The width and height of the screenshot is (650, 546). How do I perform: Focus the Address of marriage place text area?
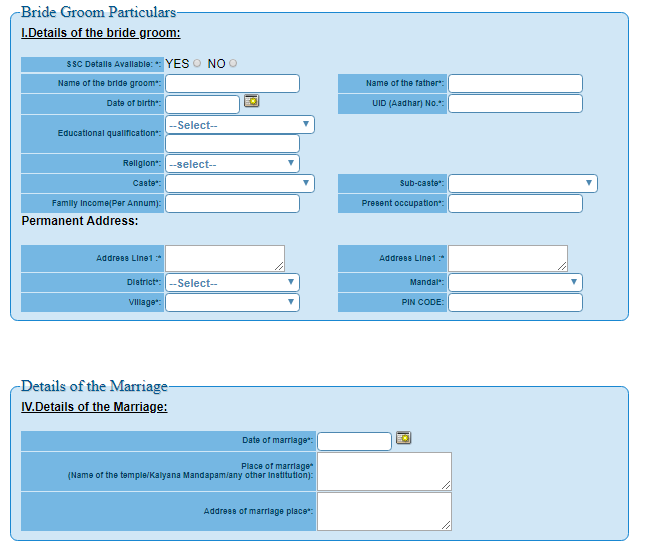pos(384,511)
